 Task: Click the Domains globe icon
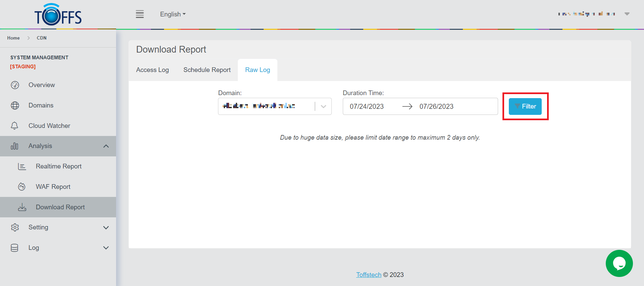15,105
